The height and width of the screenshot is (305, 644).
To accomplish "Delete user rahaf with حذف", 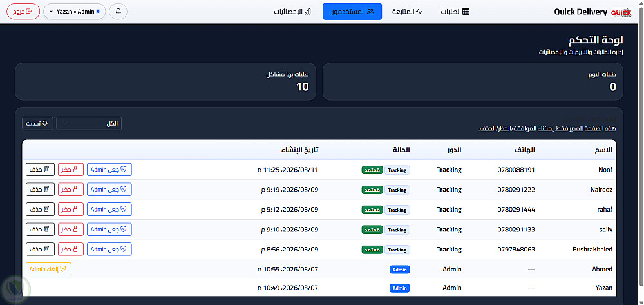I will [40, 209].
